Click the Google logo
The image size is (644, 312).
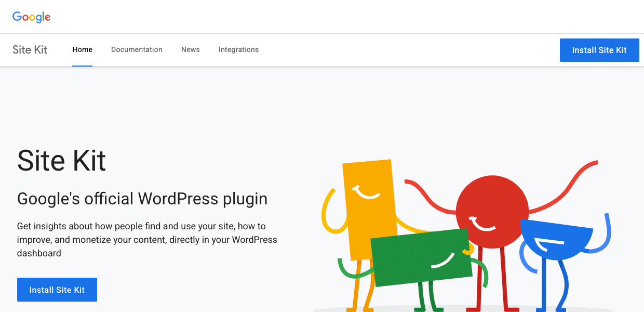coord(32,17)
